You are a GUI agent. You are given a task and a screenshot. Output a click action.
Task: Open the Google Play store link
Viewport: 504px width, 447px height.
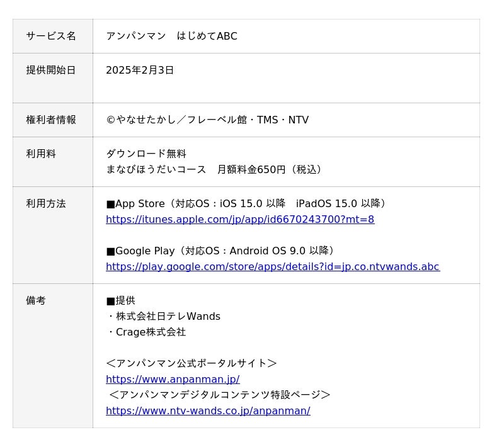[273, 267]
